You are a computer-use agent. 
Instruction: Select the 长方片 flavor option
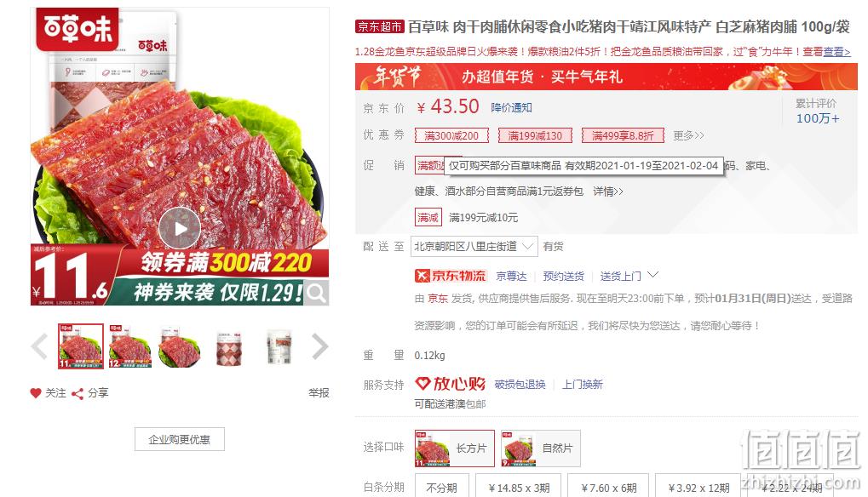[x=455, y=448]
